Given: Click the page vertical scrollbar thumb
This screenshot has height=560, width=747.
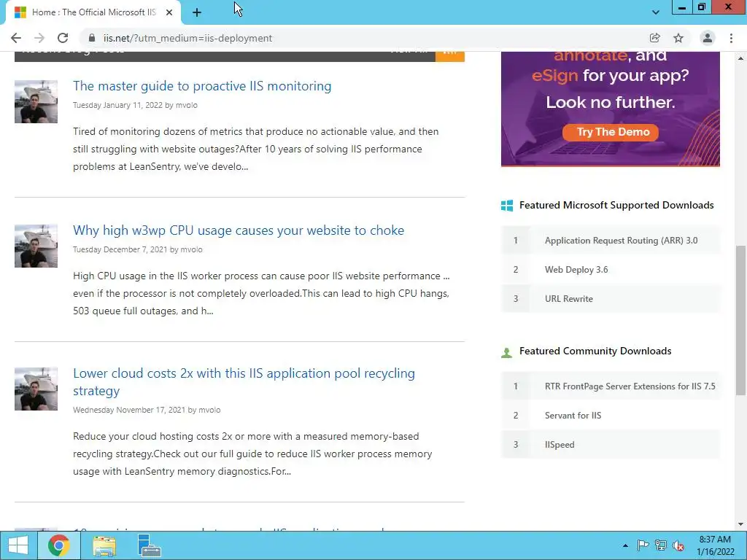Looking at the screenshot, I should coord(740,320).
